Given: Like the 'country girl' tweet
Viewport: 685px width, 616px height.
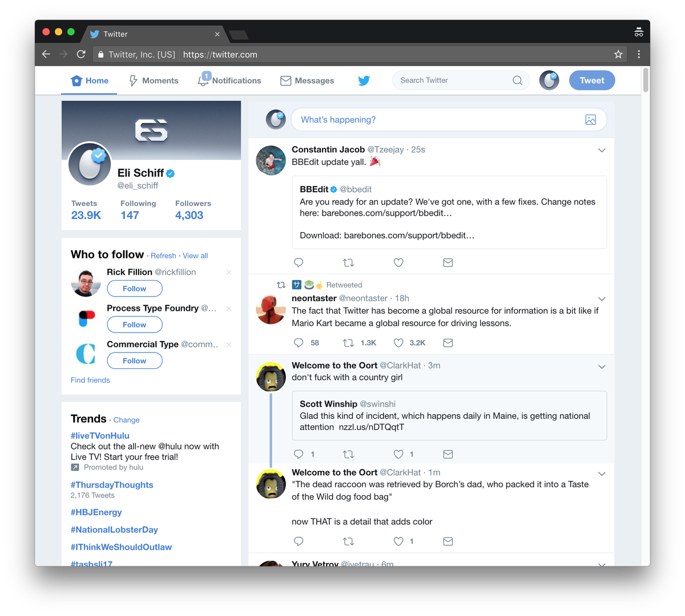Looking at the screenshot, I should click(398, 454).
